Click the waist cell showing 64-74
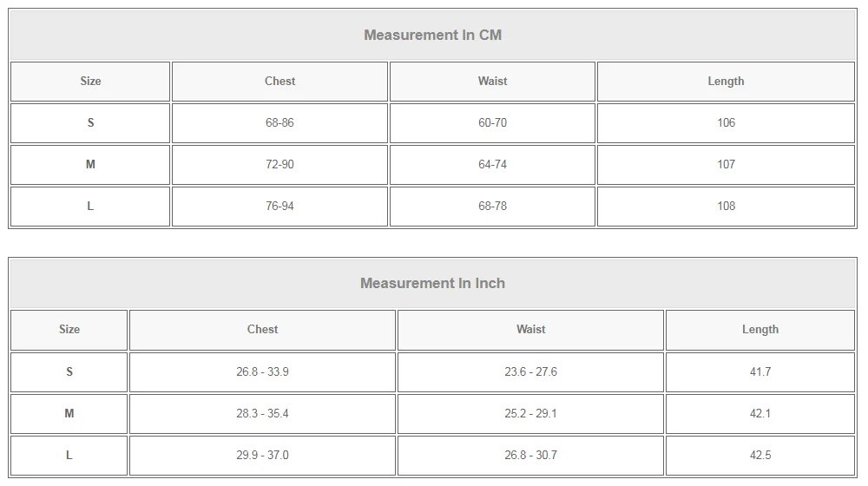 coord(492,165)
